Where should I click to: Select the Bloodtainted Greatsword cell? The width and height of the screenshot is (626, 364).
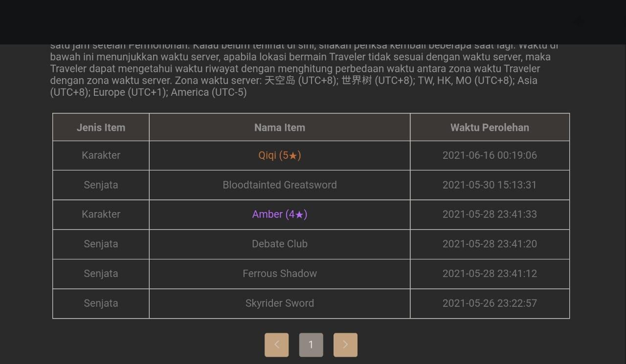(x=280, y=185)
